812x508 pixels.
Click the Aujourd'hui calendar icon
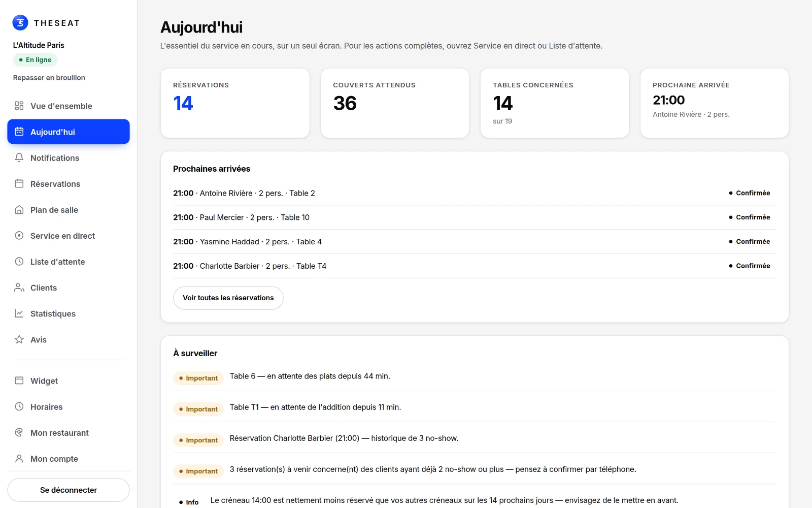(19, 132)
